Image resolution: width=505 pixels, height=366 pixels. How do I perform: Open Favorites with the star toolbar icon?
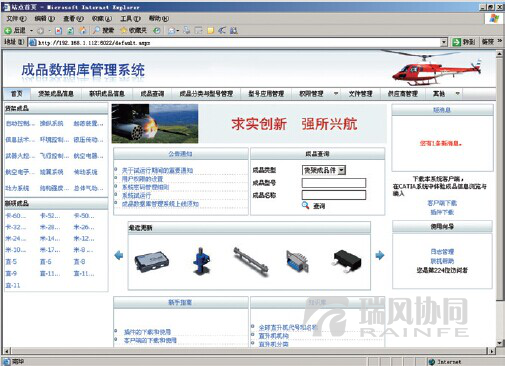click(123, 30)
